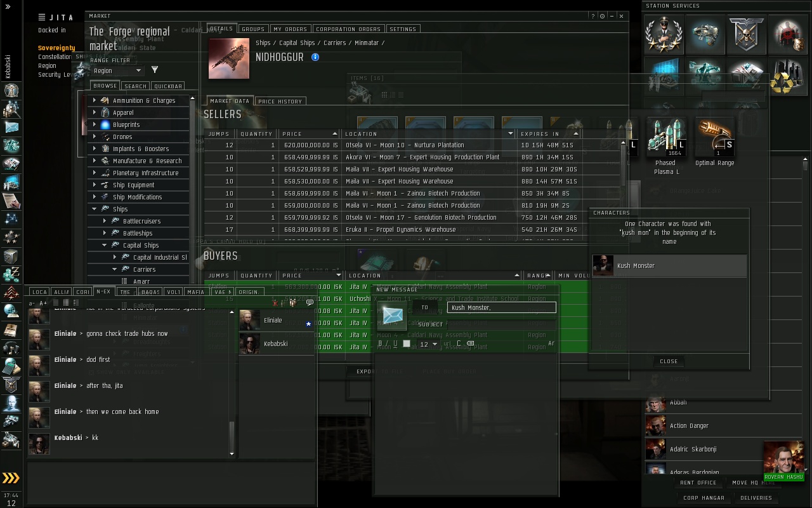
Task: Open the Corp Hangar button
Action: point(704,498)
